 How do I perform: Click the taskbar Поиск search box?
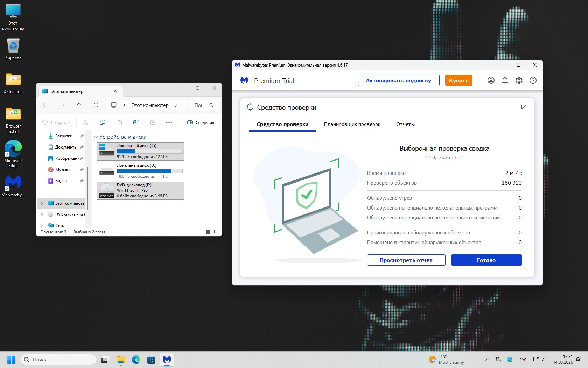point(59,360)
